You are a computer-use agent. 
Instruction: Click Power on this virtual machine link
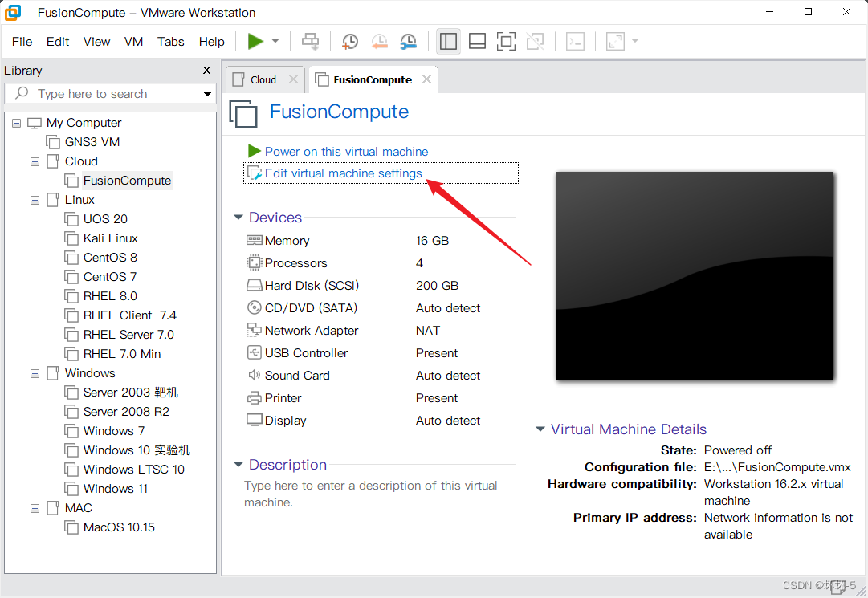click(x=347, y=152)
